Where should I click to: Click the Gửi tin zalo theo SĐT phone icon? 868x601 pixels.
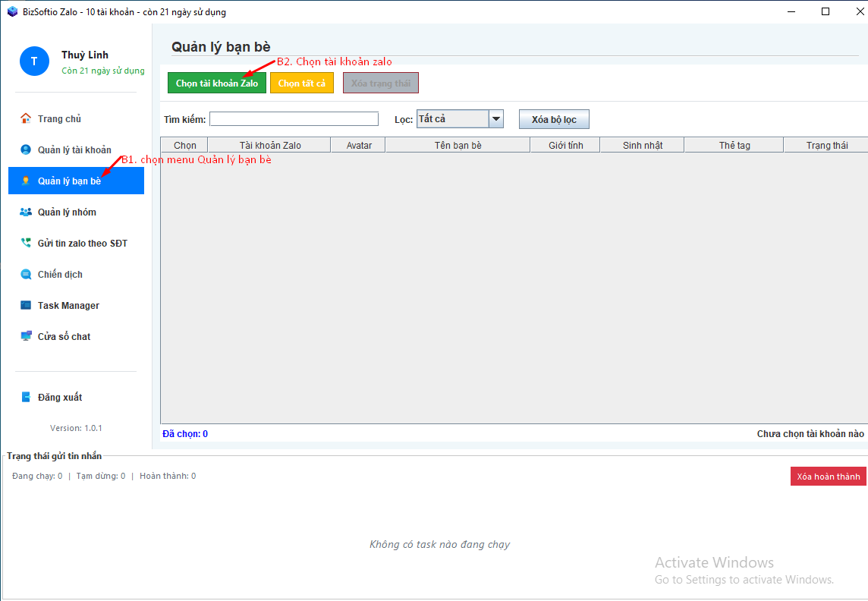pyautogui.click(x=26, y=243)
